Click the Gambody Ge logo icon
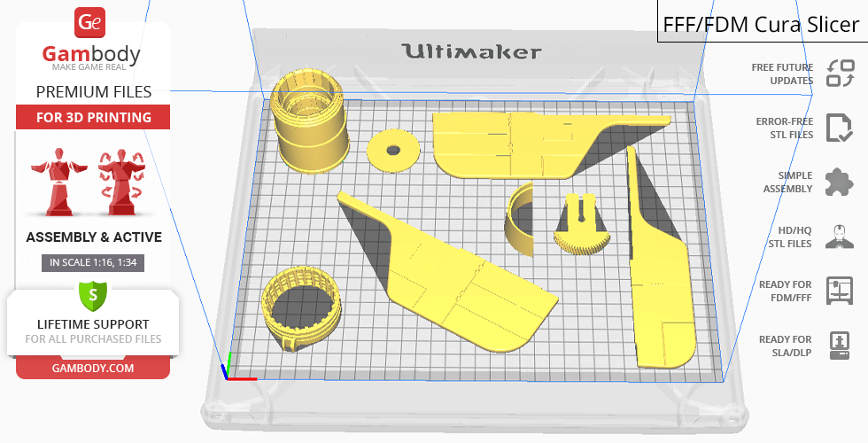 (x=89, y=23)
